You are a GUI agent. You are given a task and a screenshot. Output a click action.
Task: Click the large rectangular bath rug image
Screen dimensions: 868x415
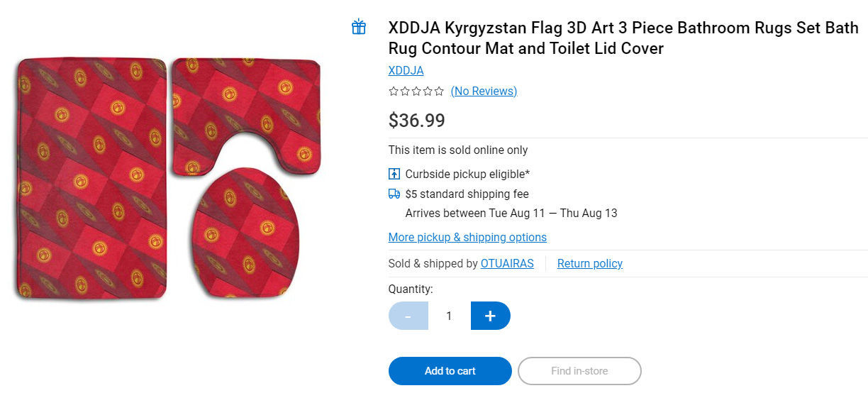(91, 177)
